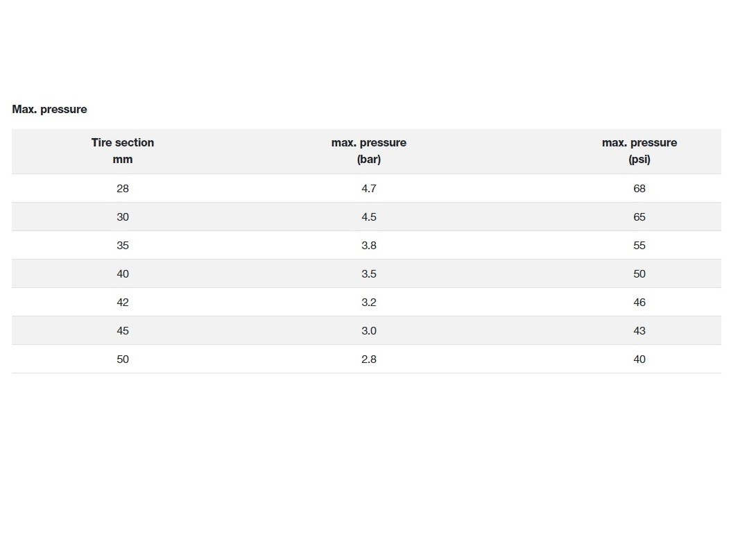Viewport: 756px width, 533px height.
Task: Click the 'max. pressure (bar)' column header
Action: pos(368,151)
